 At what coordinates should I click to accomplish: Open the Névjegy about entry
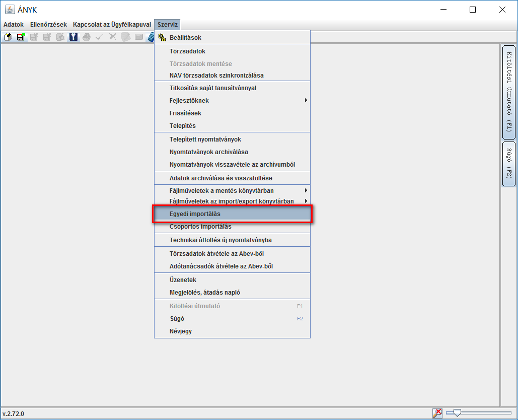click(232, 331)
